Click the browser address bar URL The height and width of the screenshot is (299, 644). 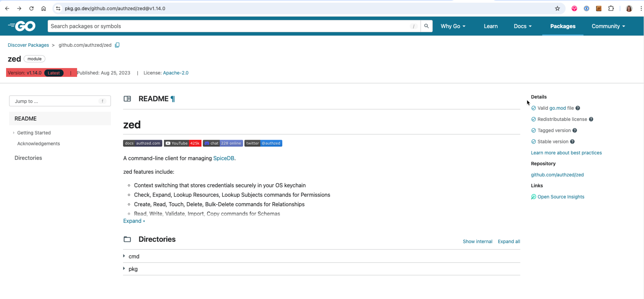coord(115,8)
